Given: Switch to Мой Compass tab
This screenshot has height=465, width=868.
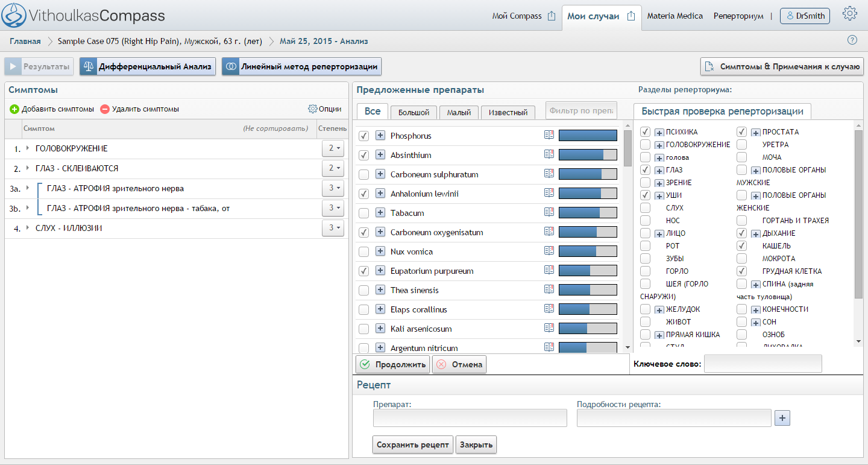Looking at the screenshot, I should point(517,16).
